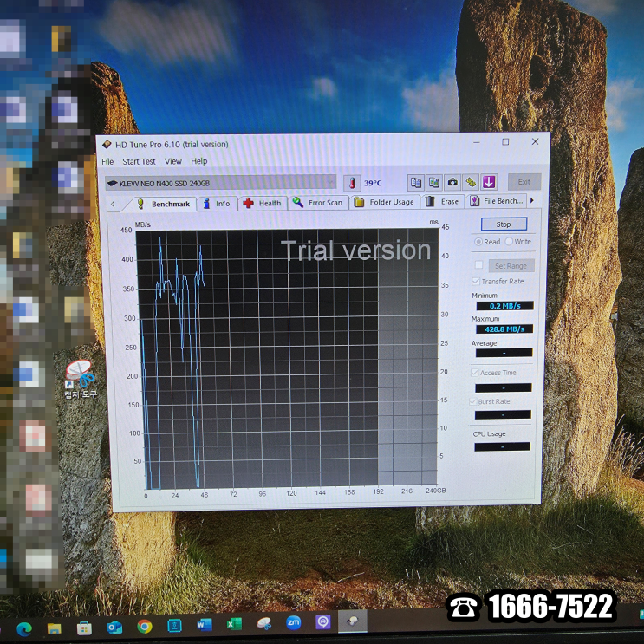Image resolution: width=644 pixels, height=644 pixels.
Task: Click the Average value field
Action: (x=504, y=353)
